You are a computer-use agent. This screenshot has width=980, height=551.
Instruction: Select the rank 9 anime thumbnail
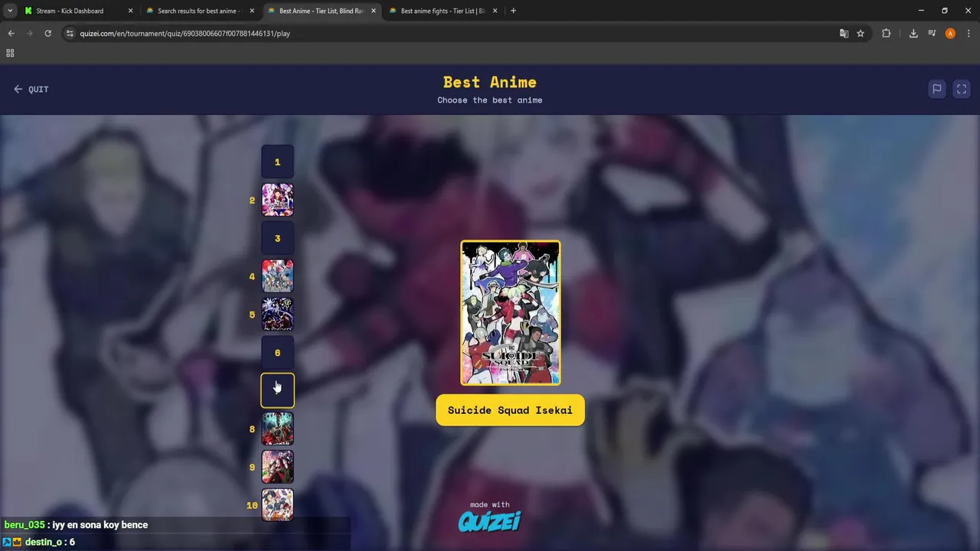coord(277,467)
